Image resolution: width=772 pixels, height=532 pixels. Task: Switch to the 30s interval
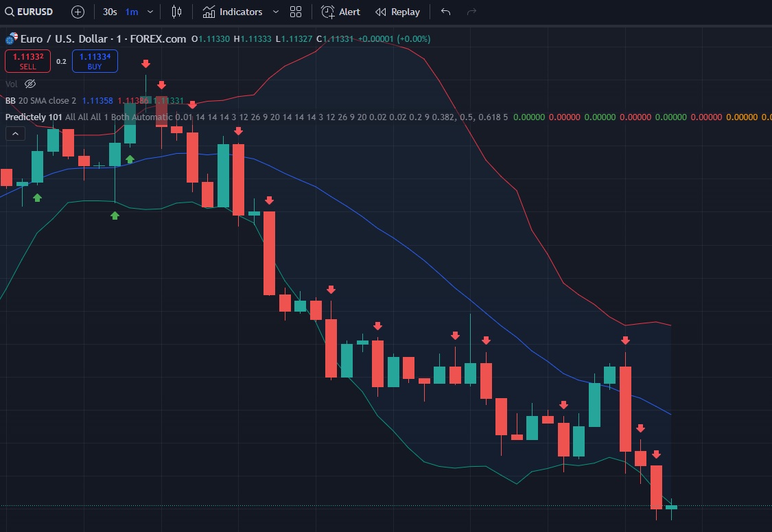click(110, 12)
